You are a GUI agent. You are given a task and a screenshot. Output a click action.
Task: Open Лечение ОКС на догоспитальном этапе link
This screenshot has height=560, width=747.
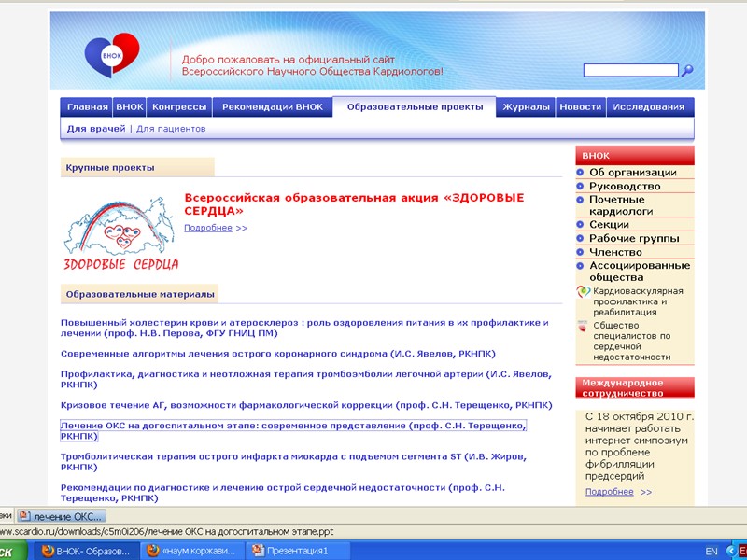pos(293,430)
